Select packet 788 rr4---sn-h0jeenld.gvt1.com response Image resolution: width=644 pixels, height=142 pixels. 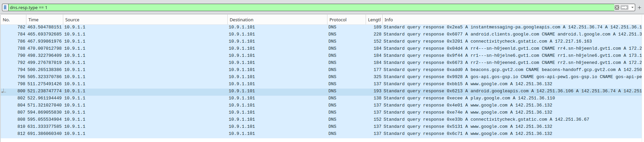321,48
